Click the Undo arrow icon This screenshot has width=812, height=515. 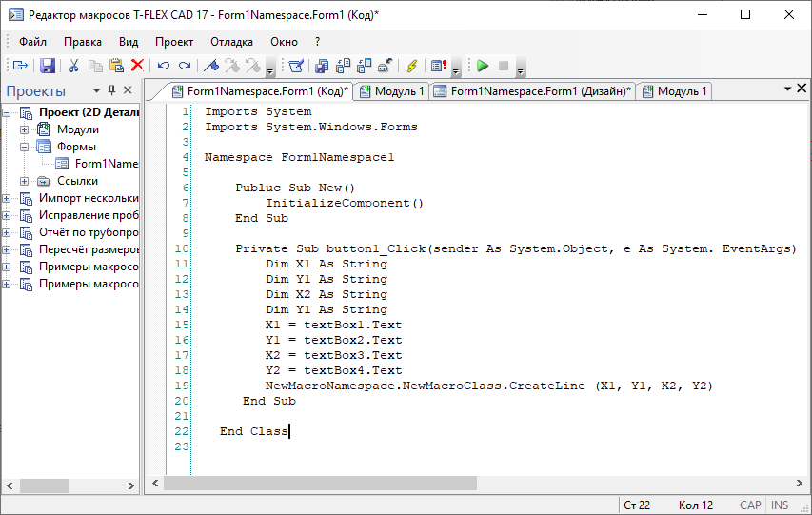coord(164,66)
